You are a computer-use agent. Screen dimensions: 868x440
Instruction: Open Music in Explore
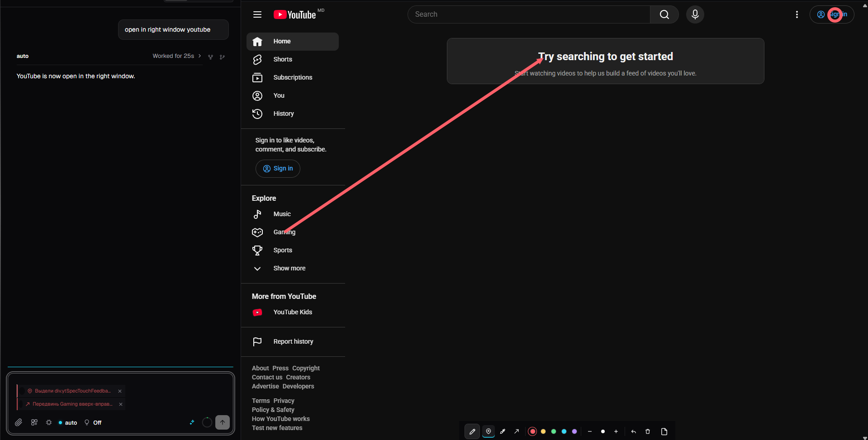click(x=293, y=214)
